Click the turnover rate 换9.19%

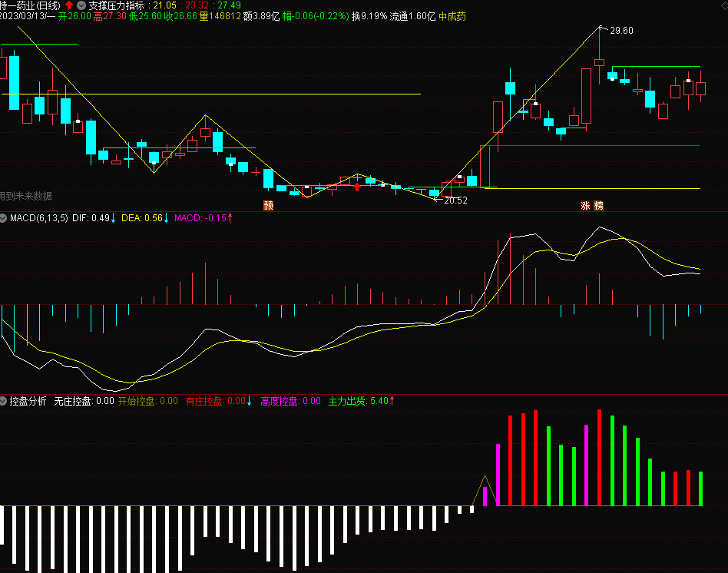369,16
